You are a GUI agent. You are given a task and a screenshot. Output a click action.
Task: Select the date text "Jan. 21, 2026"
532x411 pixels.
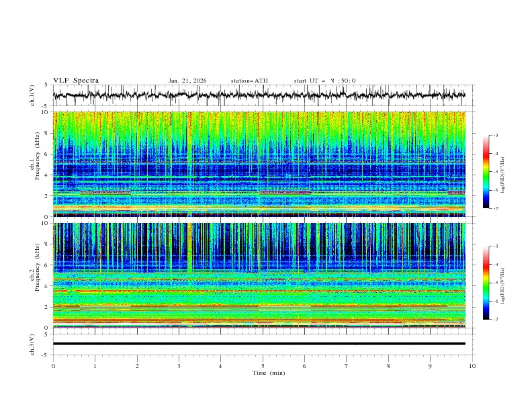click(x=187, y=81)
